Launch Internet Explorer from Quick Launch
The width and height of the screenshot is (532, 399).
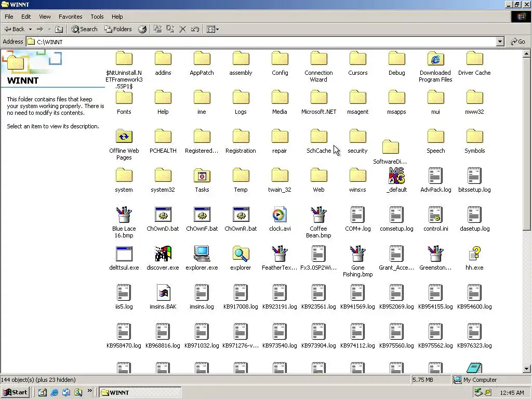[54, 393]
